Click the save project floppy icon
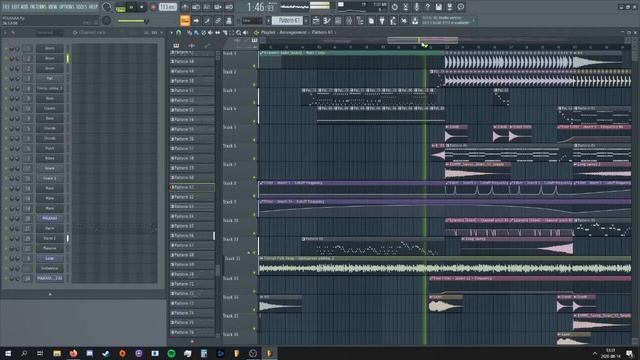The width and height of the screenshot is (640, 360). 438,7
